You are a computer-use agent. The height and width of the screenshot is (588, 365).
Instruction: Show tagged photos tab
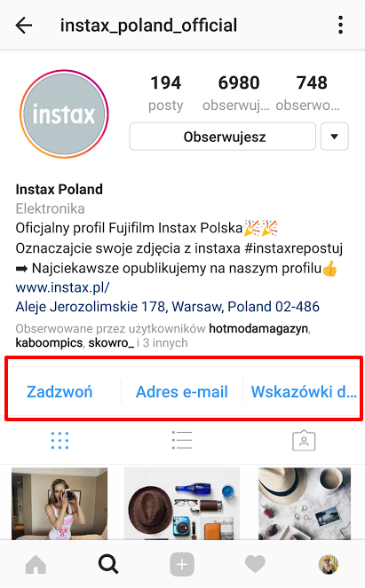304,441
